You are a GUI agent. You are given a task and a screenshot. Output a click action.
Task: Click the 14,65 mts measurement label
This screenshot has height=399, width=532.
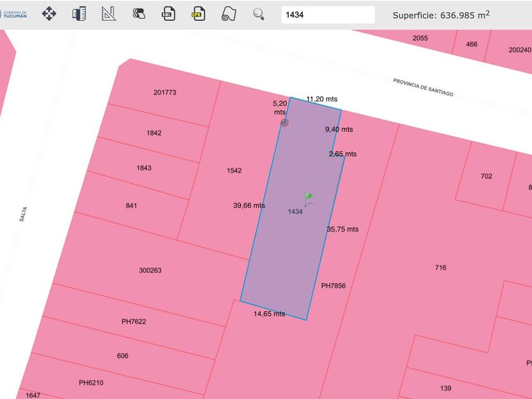click(x=269, y=314)
